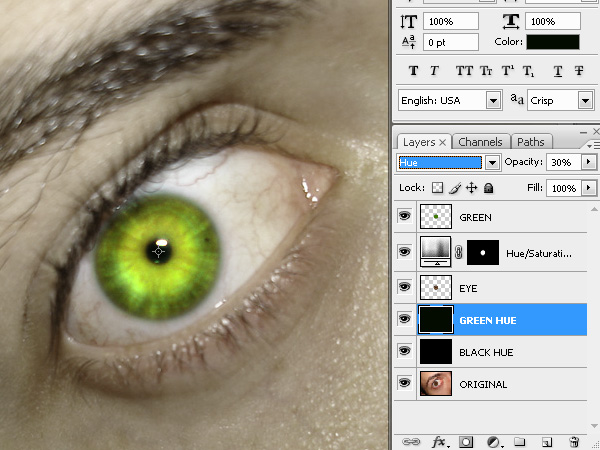Select the GREEN HUE layer thumbnail
600x450 pixels.
(x=436, y=320)
